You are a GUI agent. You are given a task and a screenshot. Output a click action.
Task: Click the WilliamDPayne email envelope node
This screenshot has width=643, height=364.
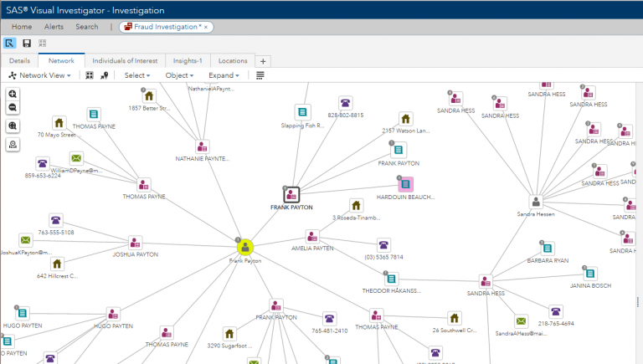(x=76, y=158)
